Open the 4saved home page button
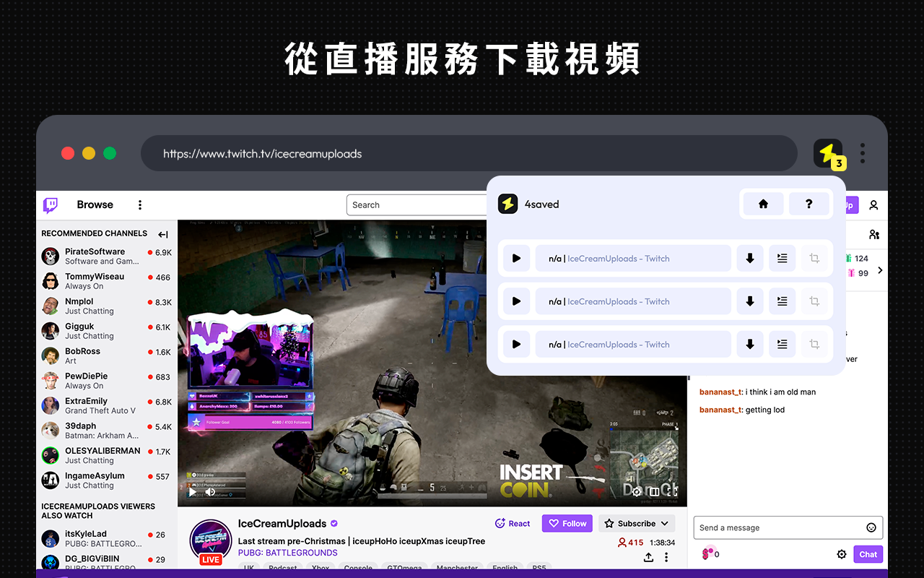Image resolution: width=924 pixels, height=578 pixels. coord(763,204)
